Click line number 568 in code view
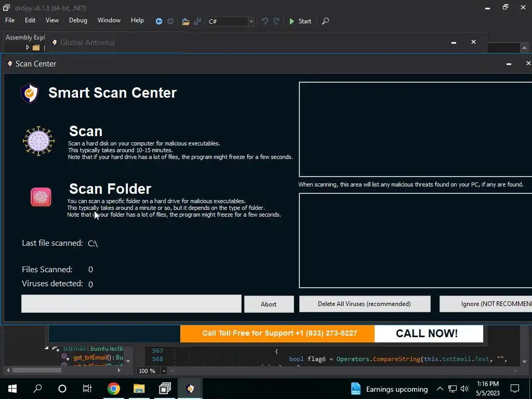The image size is (532, 399). (157, 359)
